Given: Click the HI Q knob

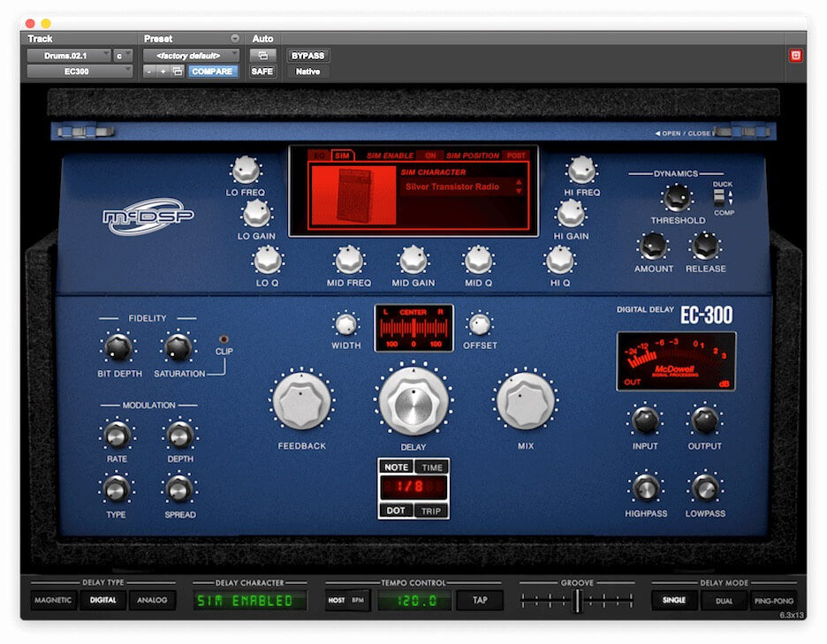Looking at the screenshot, I should click(x=559, y=260).
